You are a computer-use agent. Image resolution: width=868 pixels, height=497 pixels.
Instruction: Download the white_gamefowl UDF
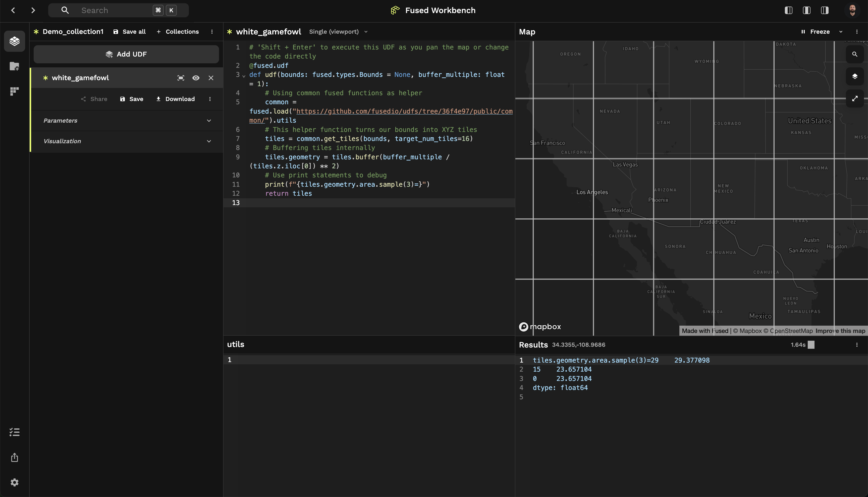tap(175, 99)
